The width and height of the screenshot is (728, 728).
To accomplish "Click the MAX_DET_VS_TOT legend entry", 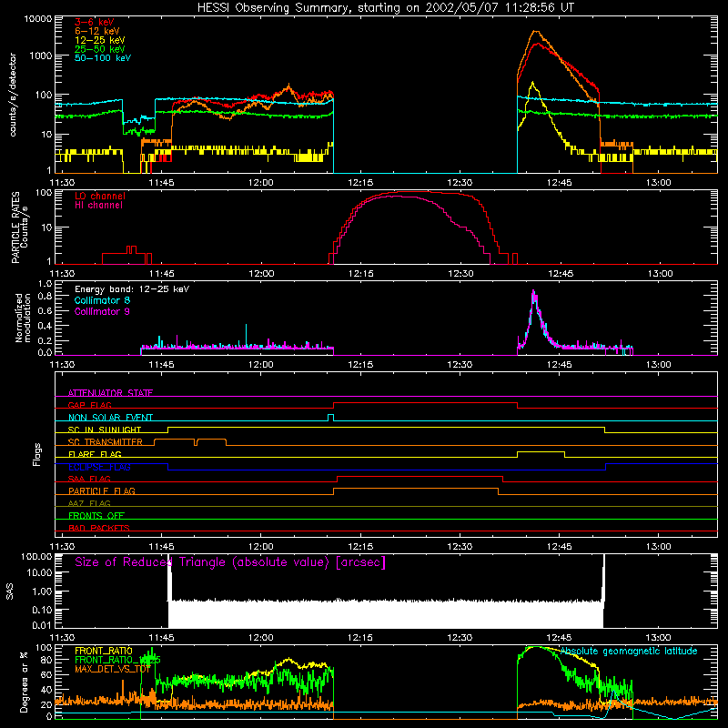I will (113, 669).
